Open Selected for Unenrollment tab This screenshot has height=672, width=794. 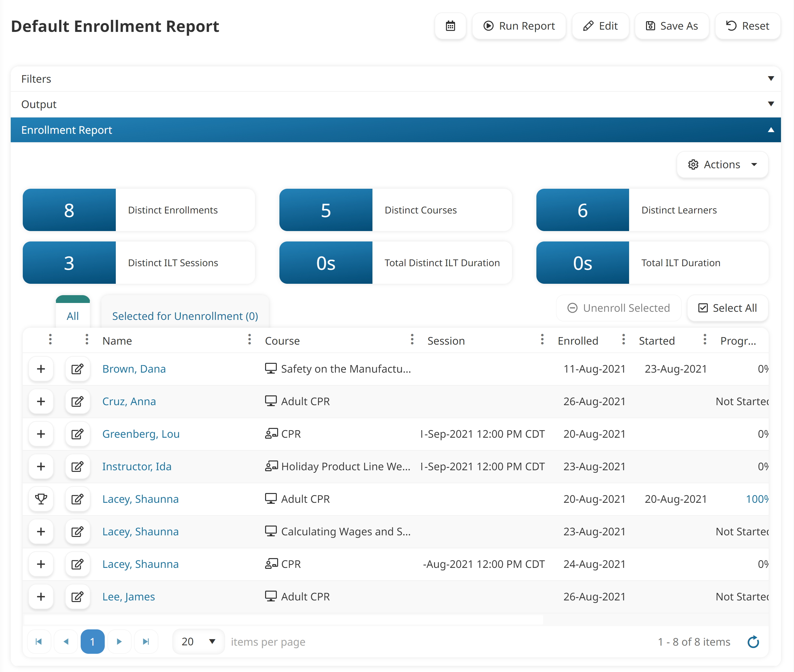185,316
